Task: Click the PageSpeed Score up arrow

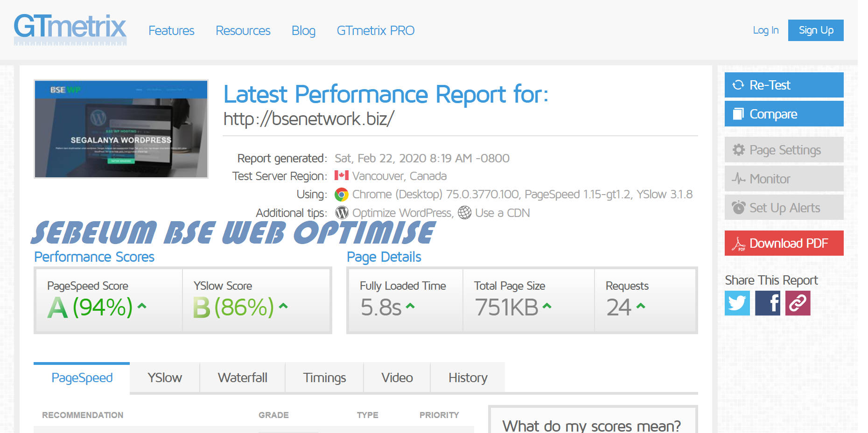Action: [142, 306]
